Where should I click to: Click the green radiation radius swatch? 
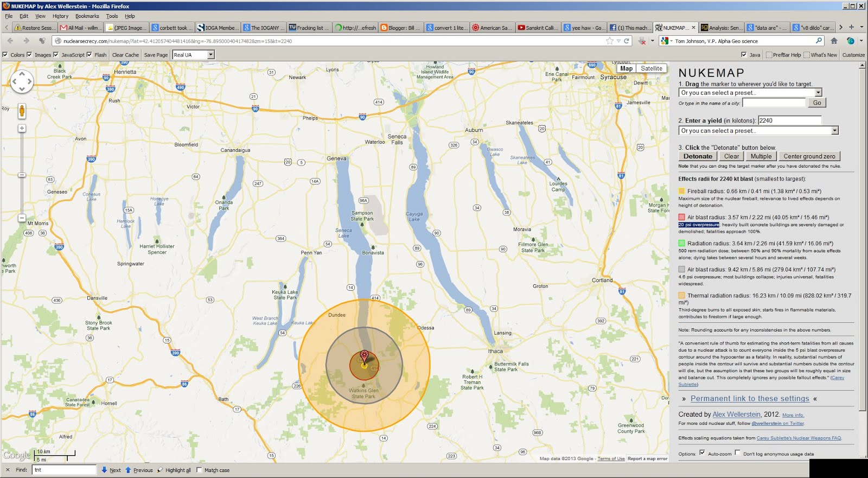tap(681, 243)
